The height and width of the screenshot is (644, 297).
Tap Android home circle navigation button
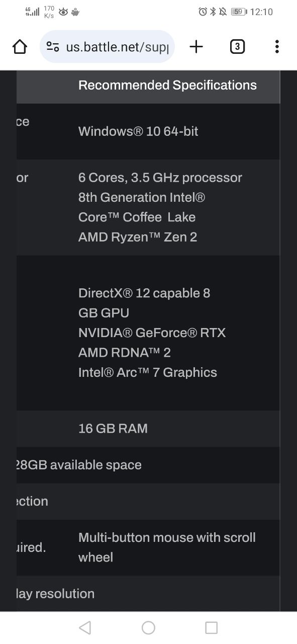pos(148,627)
